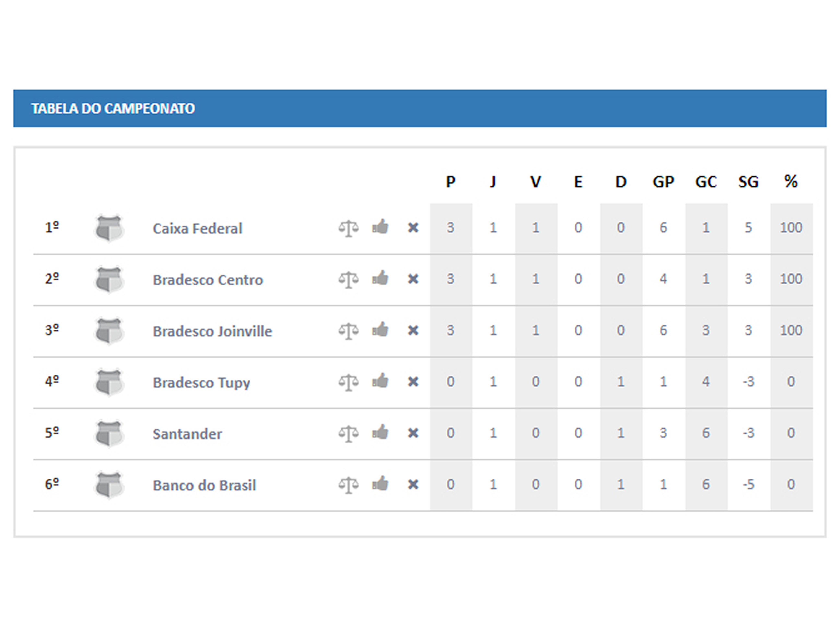Click the X icon for Santander

tap(413, 433)
